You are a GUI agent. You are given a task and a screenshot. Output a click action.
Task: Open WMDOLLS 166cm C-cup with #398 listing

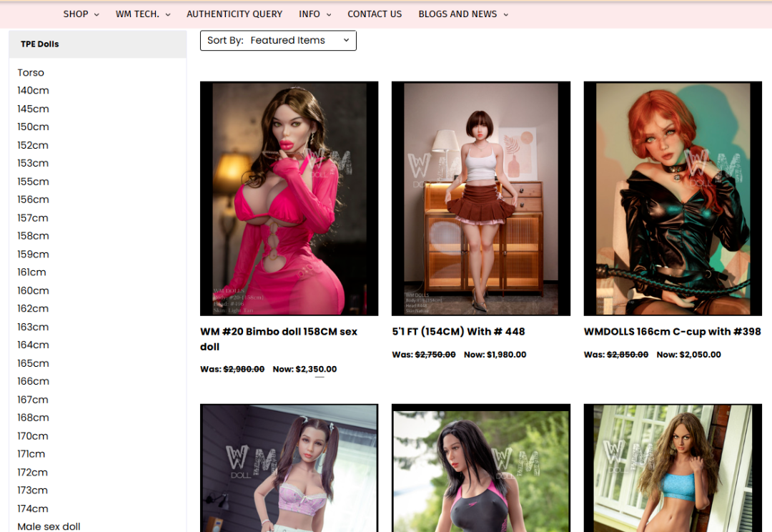coord(672,332)
